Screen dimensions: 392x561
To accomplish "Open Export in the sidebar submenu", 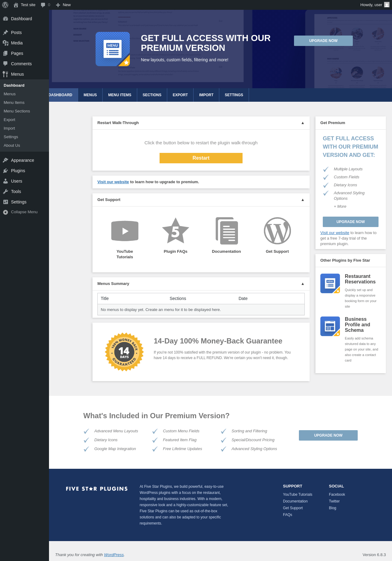I will (24, 120).
